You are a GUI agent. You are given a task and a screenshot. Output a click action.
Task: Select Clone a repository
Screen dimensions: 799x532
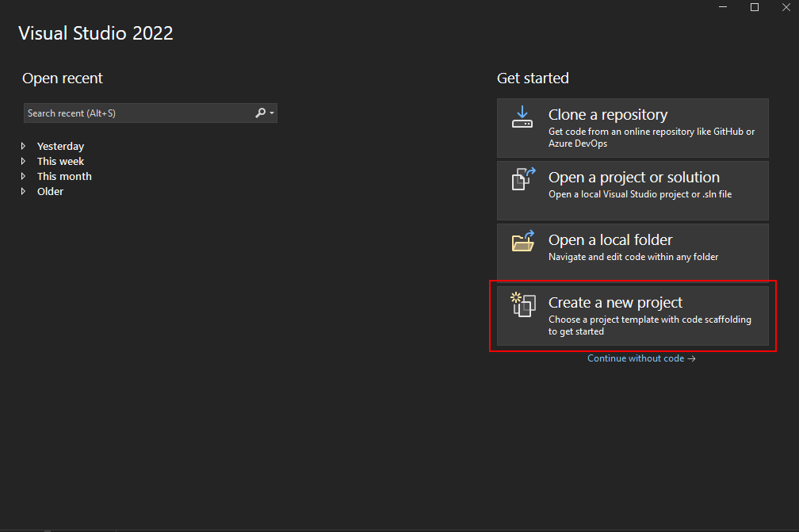point(633,128)
